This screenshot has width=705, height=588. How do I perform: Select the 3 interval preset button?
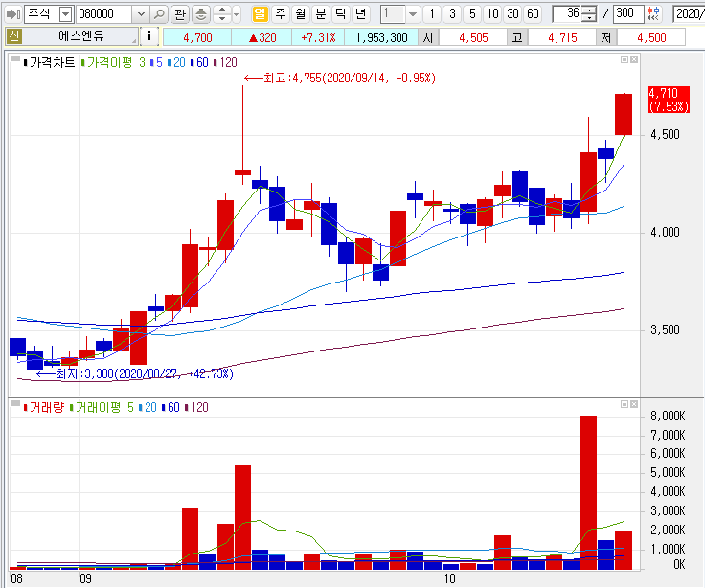click(452, 14)
